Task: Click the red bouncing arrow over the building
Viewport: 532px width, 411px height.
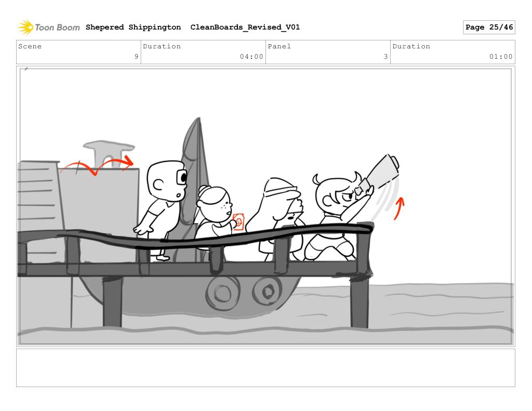Action: click(97, 166)
